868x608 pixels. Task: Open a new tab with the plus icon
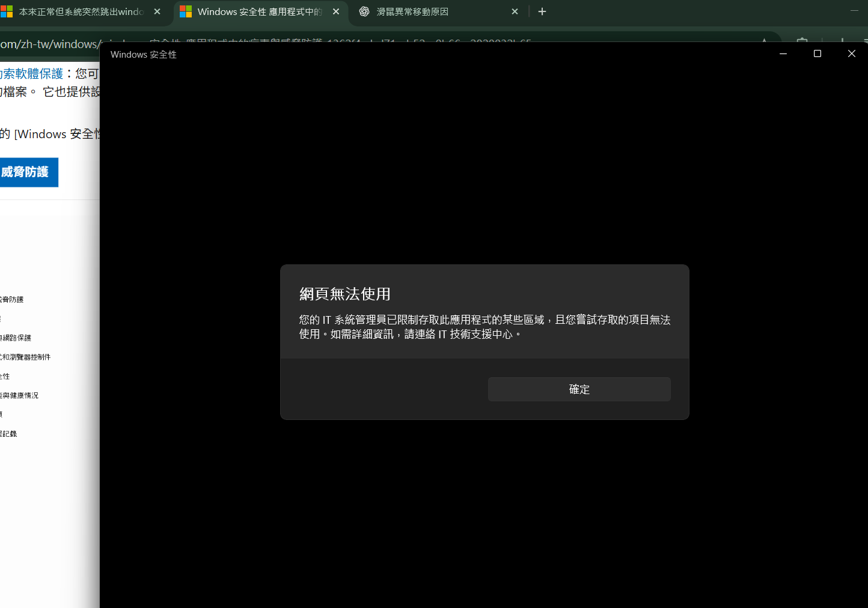pos(542,11)
